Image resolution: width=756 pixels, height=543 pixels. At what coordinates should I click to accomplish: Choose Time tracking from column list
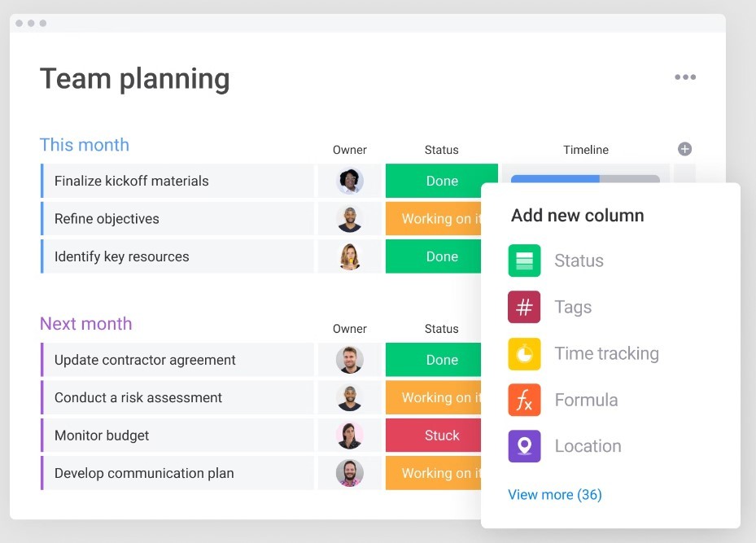[x=606, y=353]
